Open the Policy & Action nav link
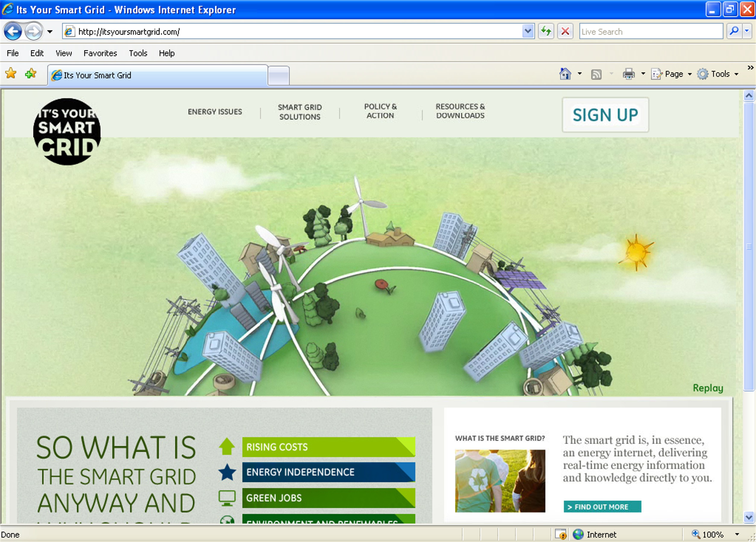756x542 pixels. (x=380, y=111)
